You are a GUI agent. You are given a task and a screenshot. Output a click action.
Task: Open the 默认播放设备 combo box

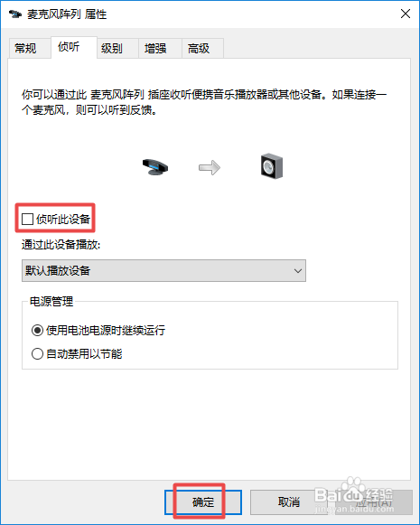163,270
